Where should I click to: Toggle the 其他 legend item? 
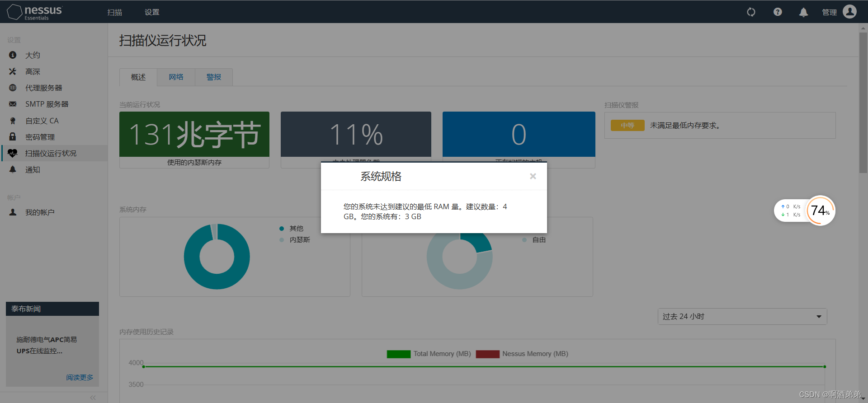[292, 228]
